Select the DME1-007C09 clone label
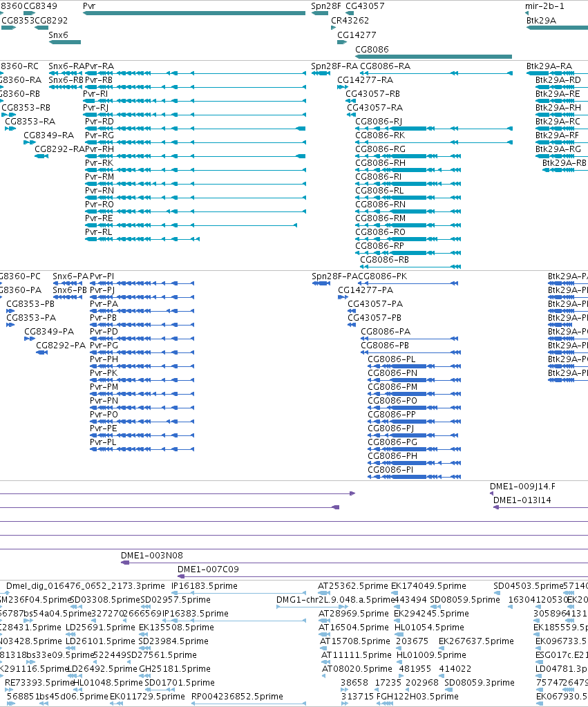This screenshot has width=588, height=707. pyautogui.click(x=208, y=570)
